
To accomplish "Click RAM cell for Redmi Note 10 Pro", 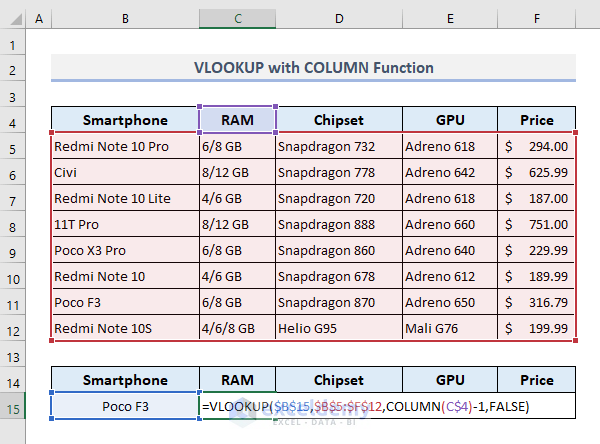I will 238,146.
